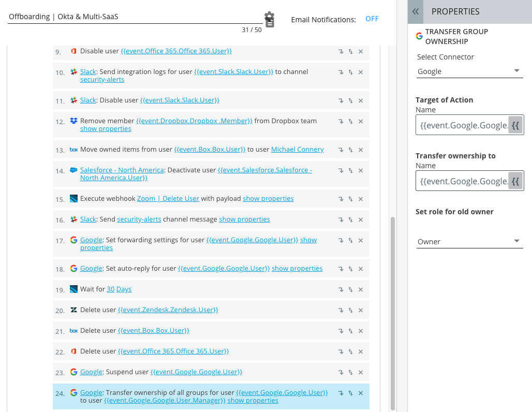Click event.Dropbox member variable link

195,121
